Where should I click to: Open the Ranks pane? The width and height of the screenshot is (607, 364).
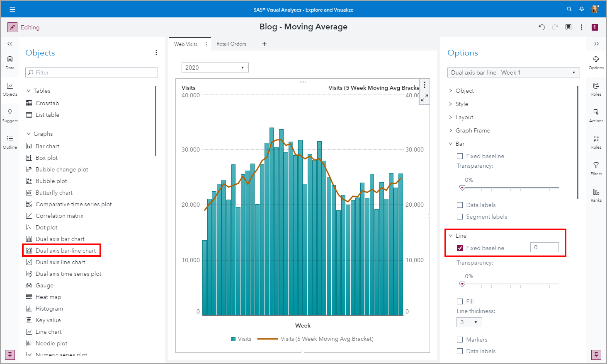pyautogui.click(x=596, y=195)
